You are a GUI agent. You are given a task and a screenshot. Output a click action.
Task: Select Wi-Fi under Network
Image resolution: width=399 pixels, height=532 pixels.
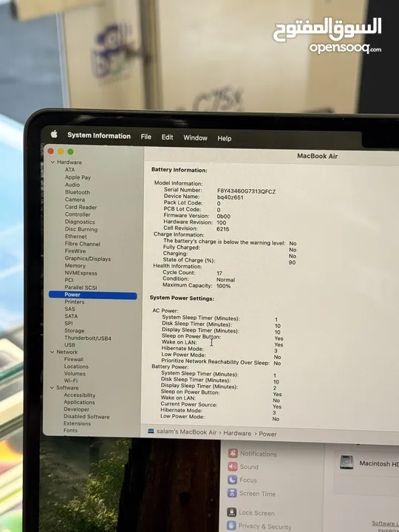(71, 381)
